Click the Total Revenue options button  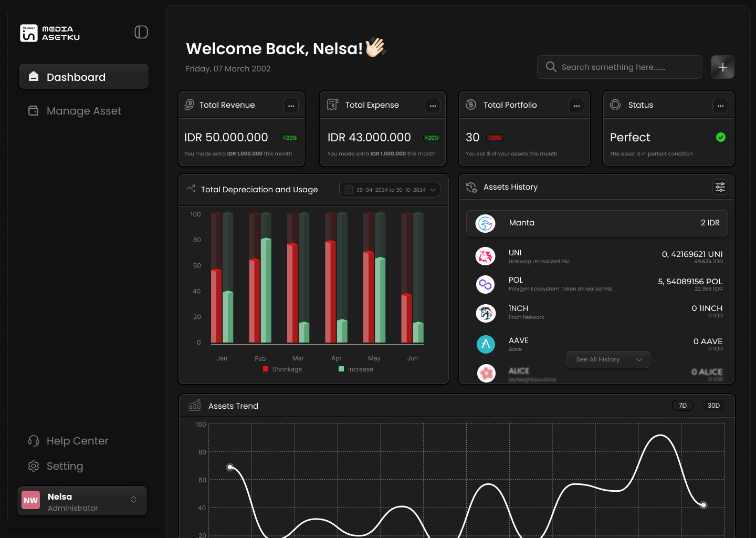(291, 105)
